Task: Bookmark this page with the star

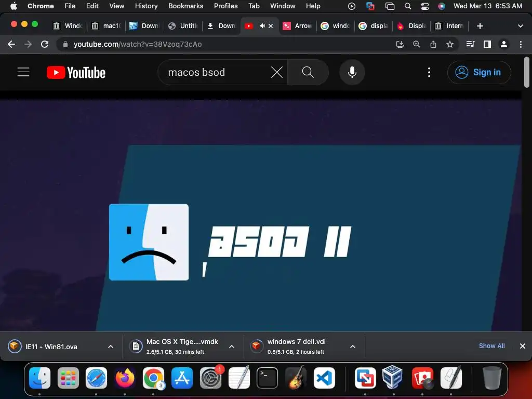Action: (450, 44)
